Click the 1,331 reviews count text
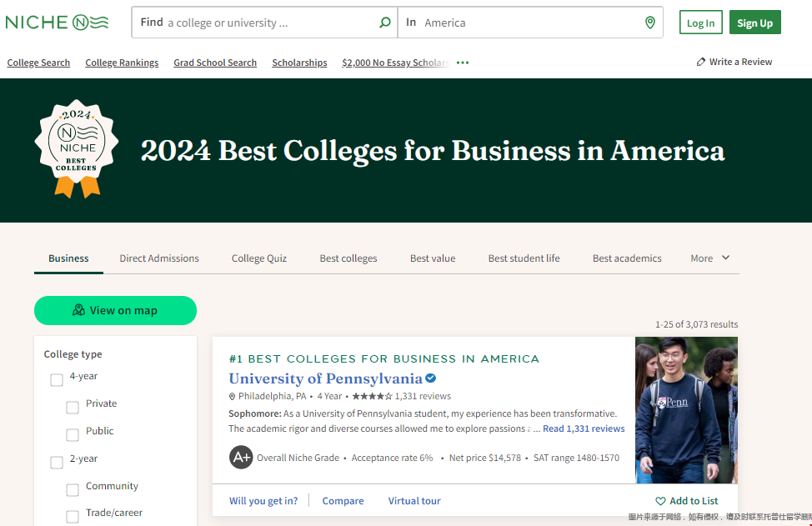Image resolution: width=812 pixels, height=526 pixels. pyautogui.click(x=423, y=397)
